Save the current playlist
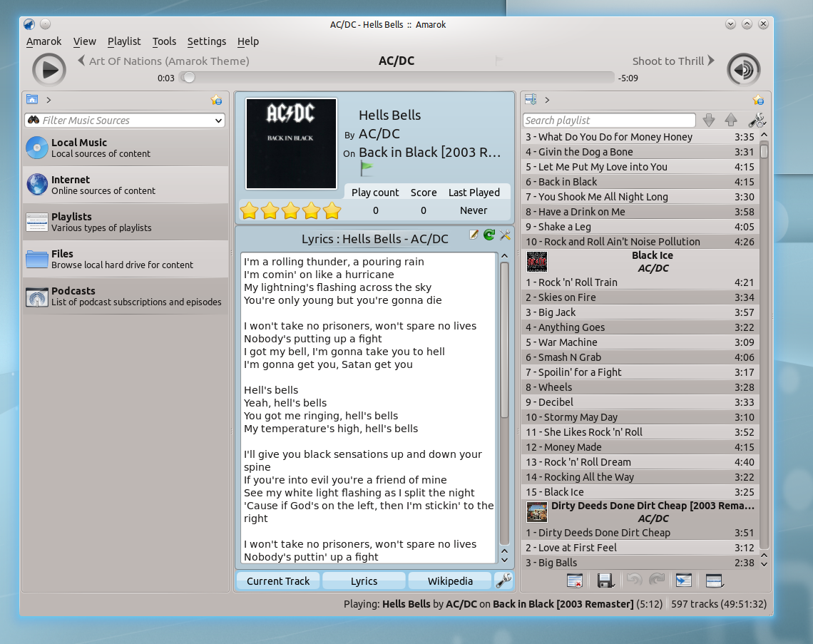 605,580
